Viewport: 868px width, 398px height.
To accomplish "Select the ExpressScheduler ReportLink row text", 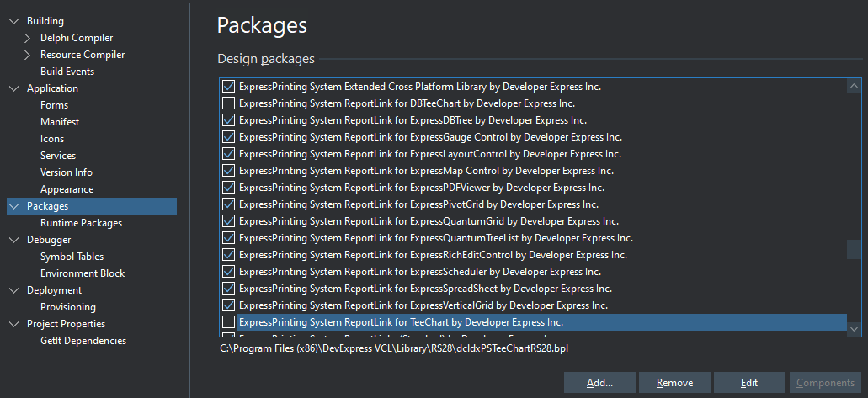I will point(419,272).
